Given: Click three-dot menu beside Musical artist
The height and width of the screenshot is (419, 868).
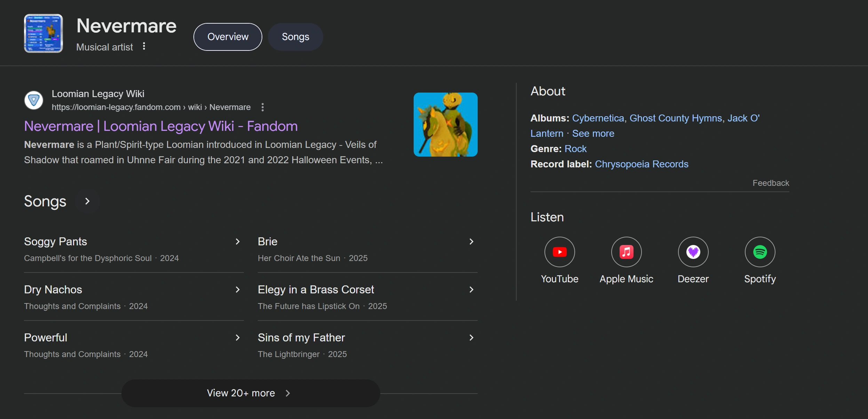Looking at the screenshot, I should [x=144, y=46].
